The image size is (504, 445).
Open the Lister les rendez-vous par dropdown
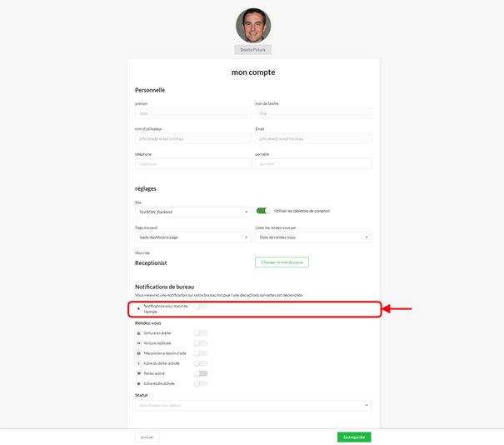tap(312, 237)
